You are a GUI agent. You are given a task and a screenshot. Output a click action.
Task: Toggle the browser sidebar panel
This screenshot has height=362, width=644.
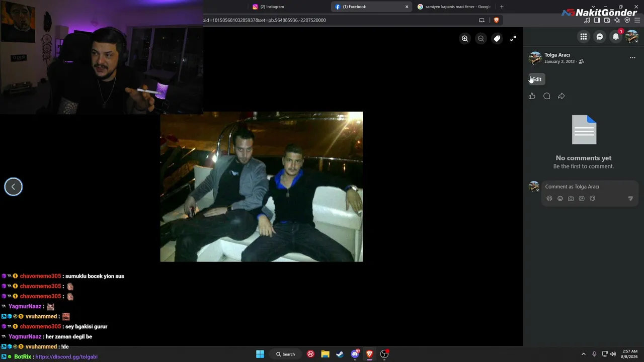[597, 20]
